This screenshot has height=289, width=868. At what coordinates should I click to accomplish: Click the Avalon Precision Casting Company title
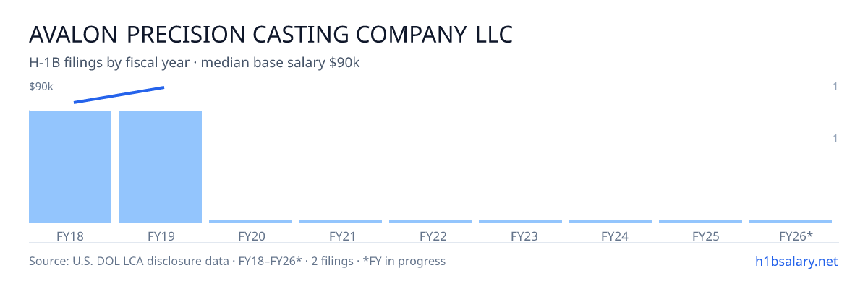[271, 34]
